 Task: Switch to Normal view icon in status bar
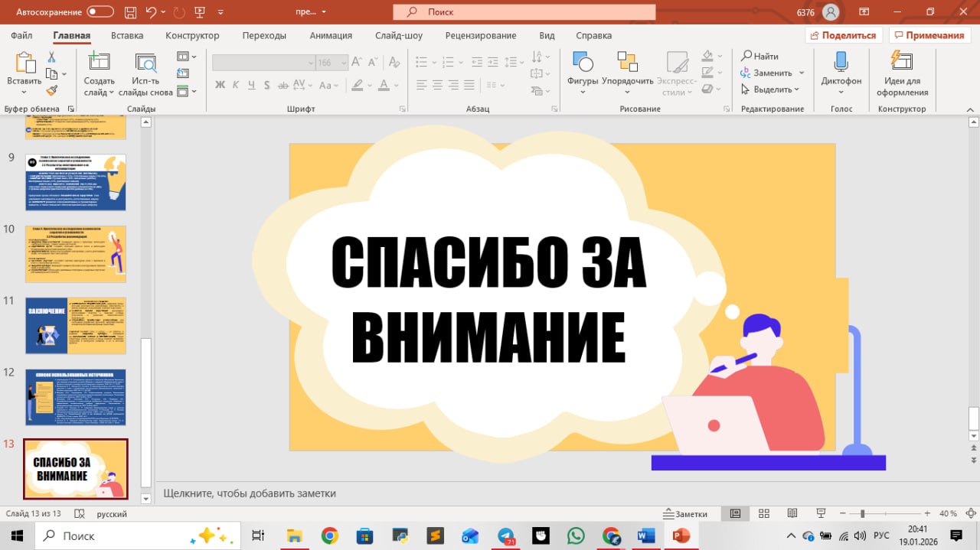point(735,514)
